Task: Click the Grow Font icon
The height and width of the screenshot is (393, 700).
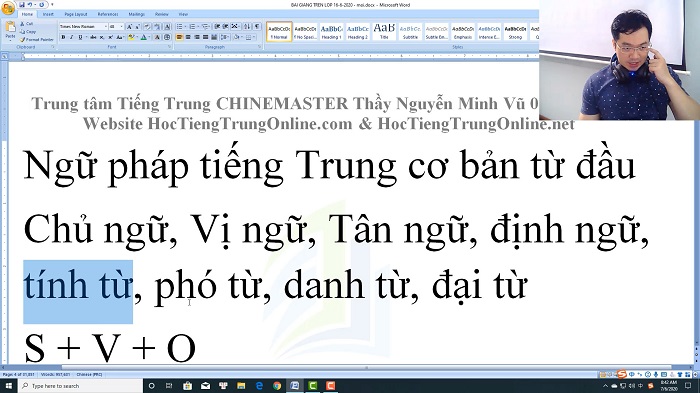Action: [129, 26]
